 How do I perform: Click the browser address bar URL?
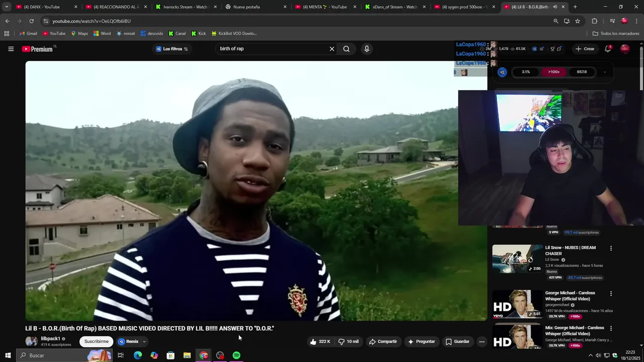click(x=92, y=21)
